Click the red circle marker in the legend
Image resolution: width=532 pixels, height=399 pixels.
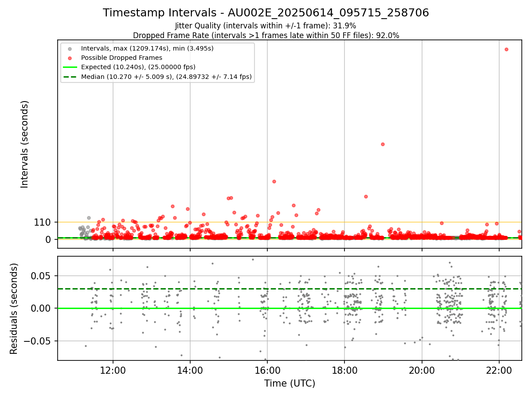tap(70, 58)
